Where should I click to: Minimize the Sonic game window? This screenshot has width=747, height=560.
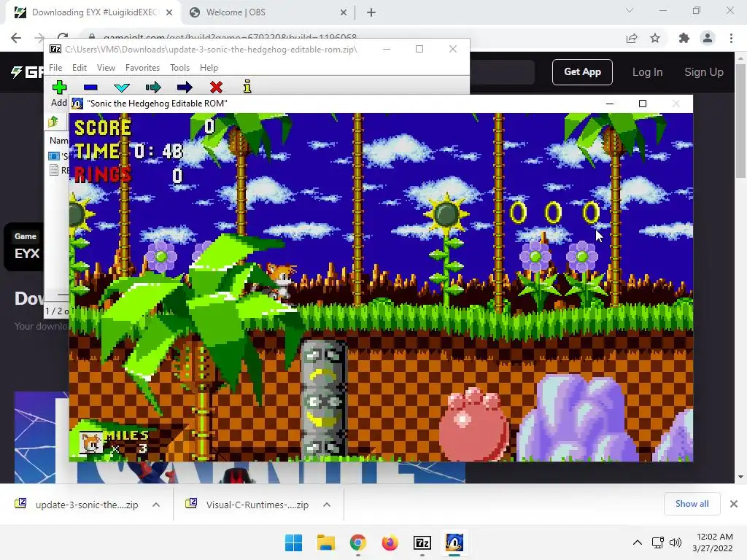(x=609, y=104)
